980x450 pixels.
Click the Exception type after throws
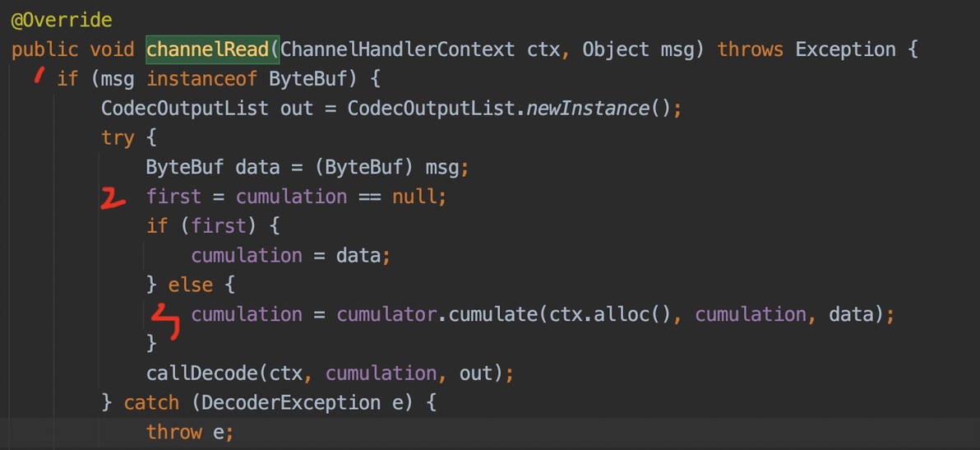(x=845, y=49)
